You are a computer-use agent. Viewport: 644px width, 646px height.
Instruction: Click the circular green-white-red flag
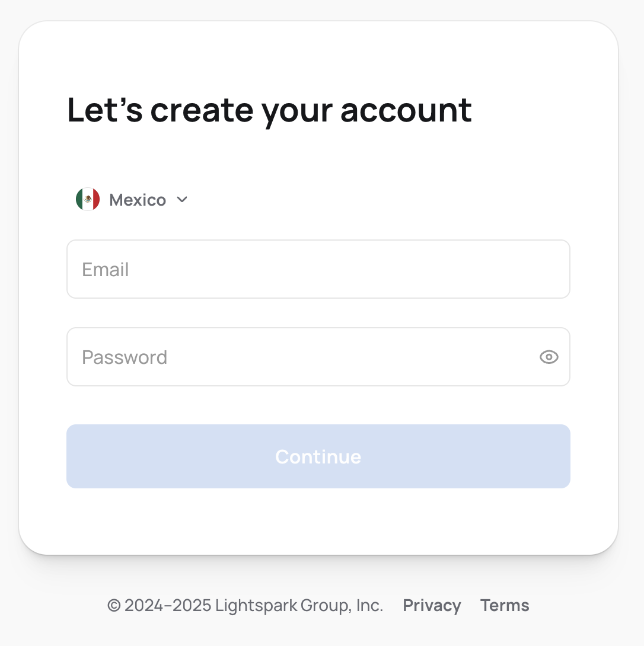(x=88, y=200)
